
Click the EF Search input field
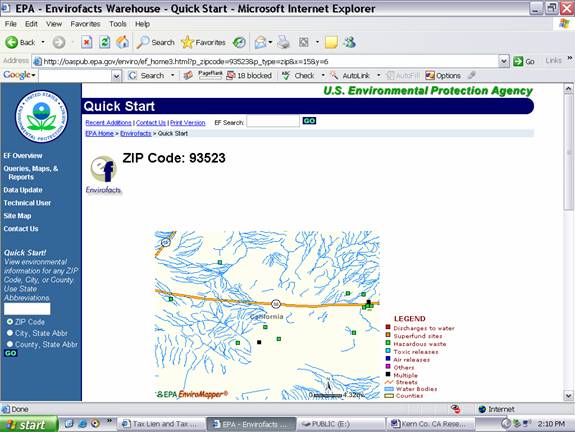pos(273,121)
